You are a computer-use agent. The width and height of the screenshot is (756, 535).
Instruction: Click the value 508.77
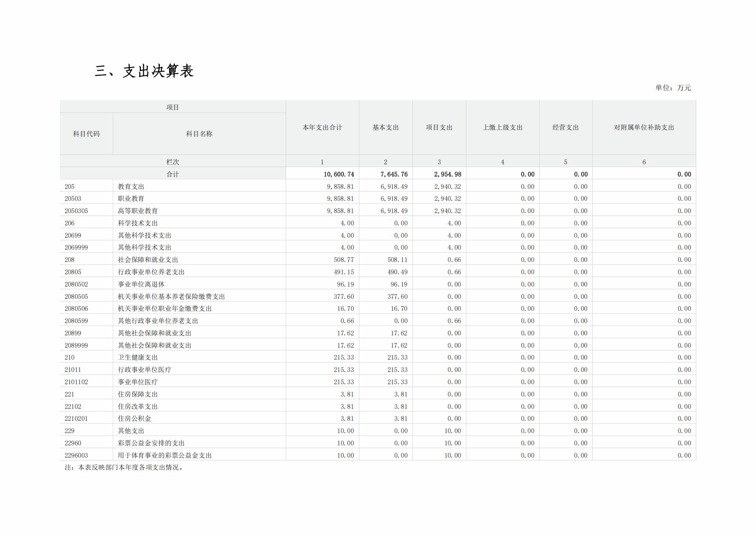344,260
